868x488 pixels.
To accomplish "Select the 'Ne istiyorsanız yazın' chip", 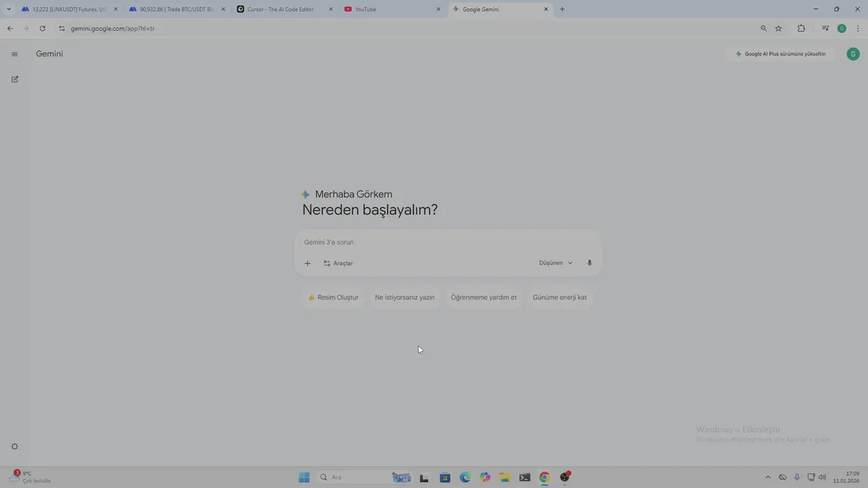I will [x=405, y=298].
